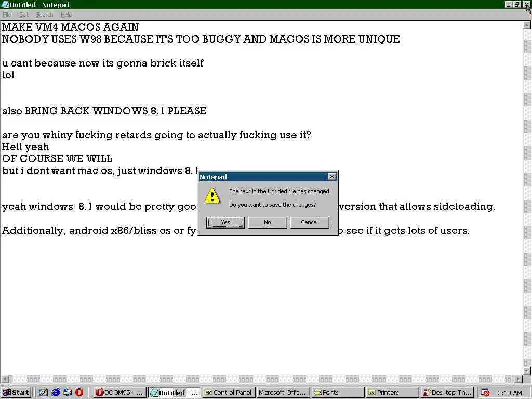Open the Search menu
This screenshot has width=532, height=399.
45,15
